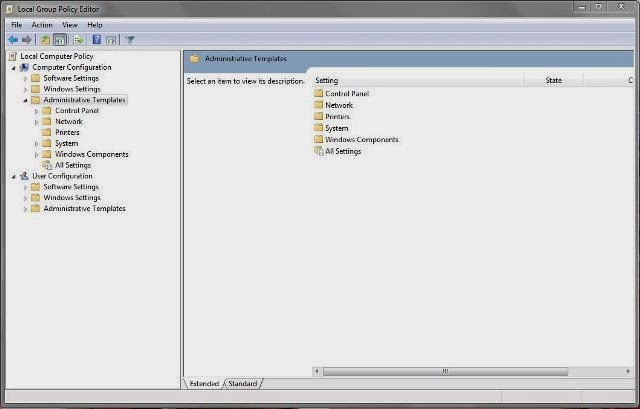This screenshot has height=409, width=640.
Task: Select Windows Components label in right list
Action: (x=362, y=140)
